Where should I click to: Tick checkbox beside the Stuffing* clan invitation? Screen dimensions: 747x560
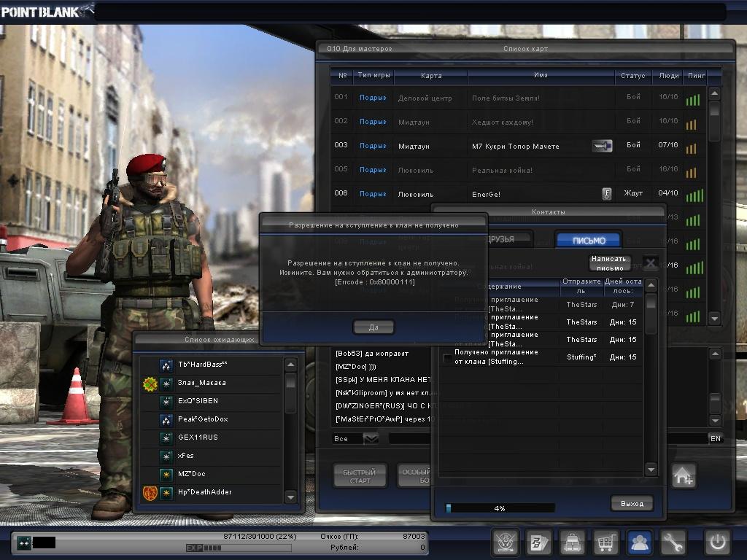click(x=447, y=358)
